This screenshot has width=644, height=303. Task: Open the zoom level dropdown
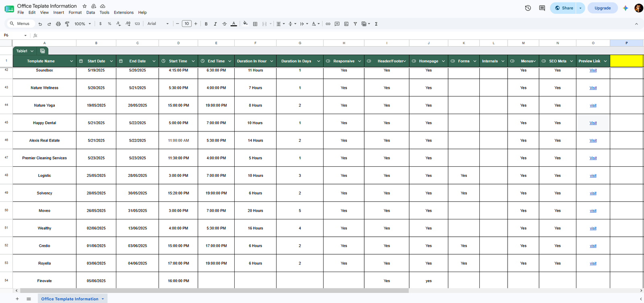(x=83, y=24)
